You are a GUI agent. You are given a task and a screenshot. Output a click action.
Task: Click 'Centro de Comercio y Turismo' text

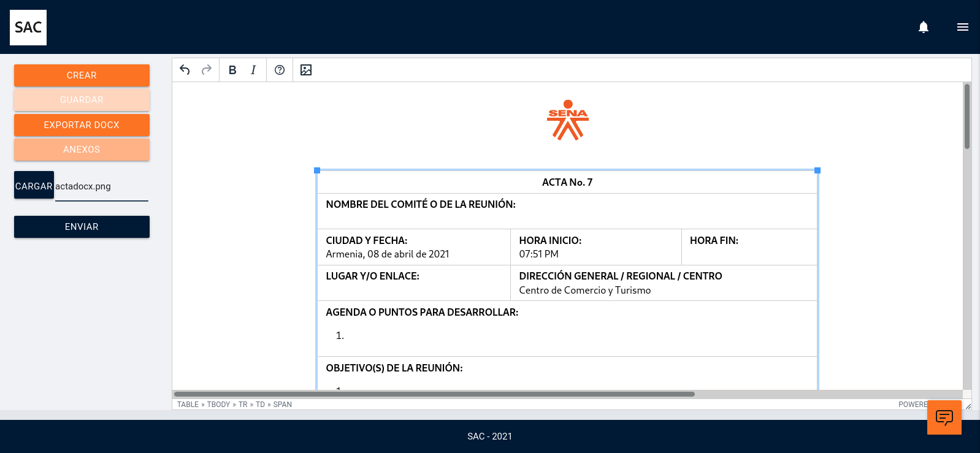585,290
